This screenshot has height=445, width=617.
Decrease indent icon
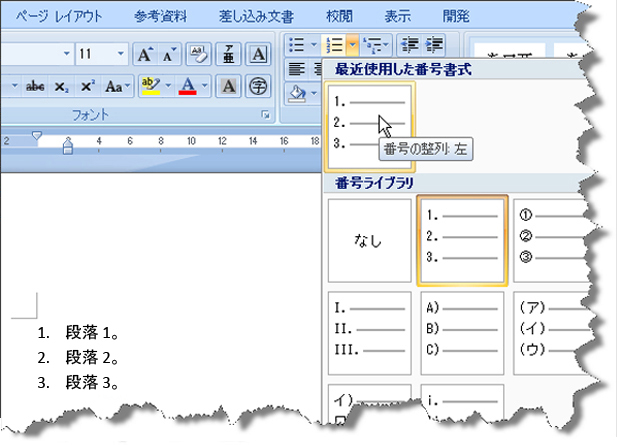pos(409,45)
